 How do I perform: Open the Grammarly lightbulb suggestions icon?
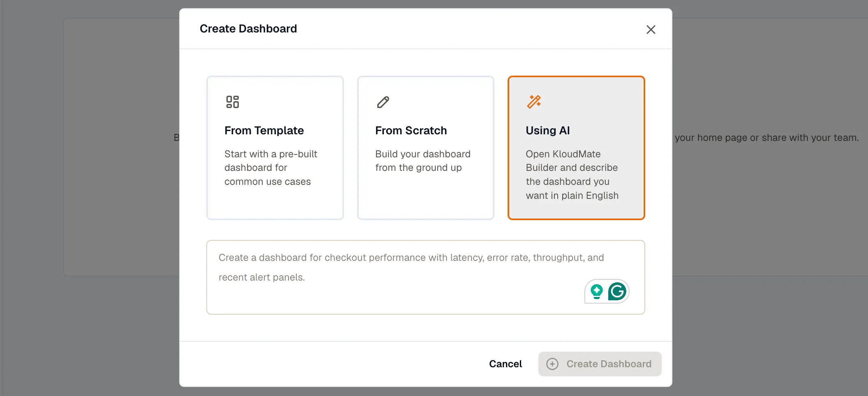pyautogui.click(x=596, y=292)
